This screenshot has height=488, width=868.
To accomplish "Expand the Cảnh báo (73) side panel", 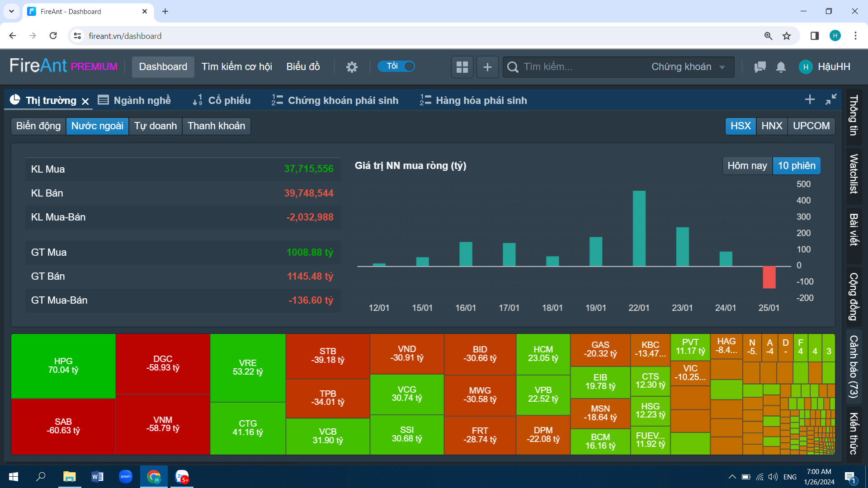I will (854, 366).
